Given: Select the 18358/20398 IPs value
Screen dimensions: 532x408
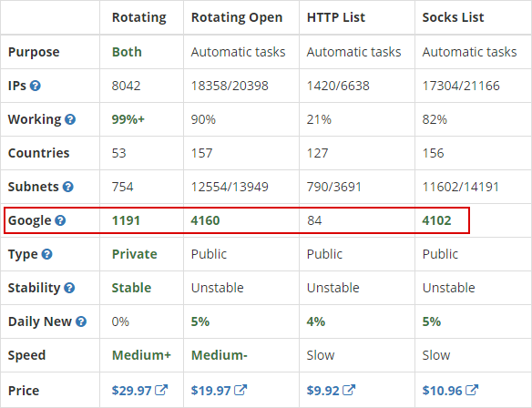Looking at the screenshot, I should tap(230, 86).
